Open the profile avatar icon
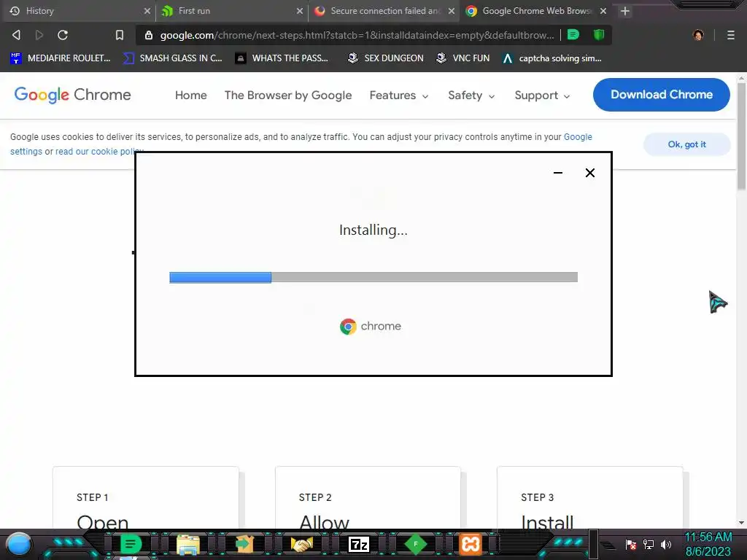747x560 pixels. coord(698,35)
